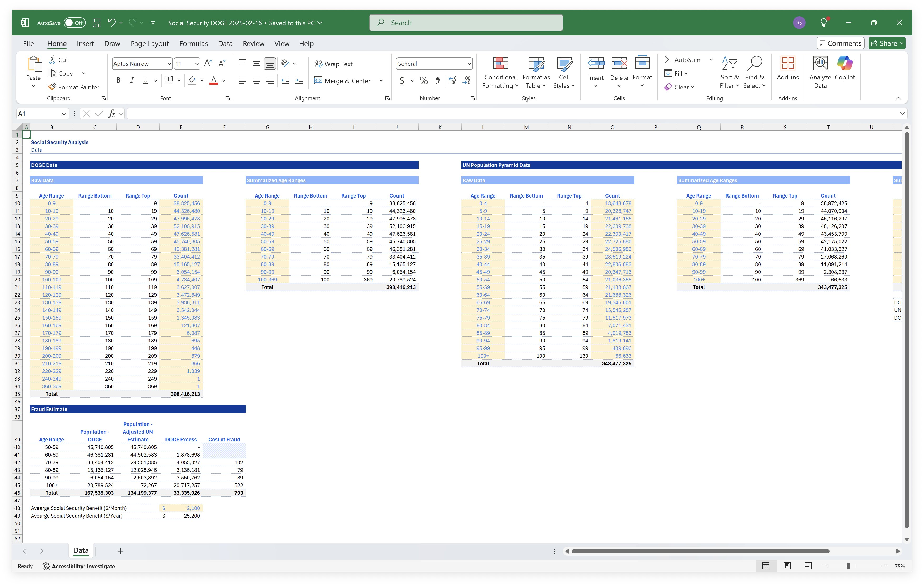Click the Increase Decimal icon
Screen dimensions: 924x586
tap(453, 80)
